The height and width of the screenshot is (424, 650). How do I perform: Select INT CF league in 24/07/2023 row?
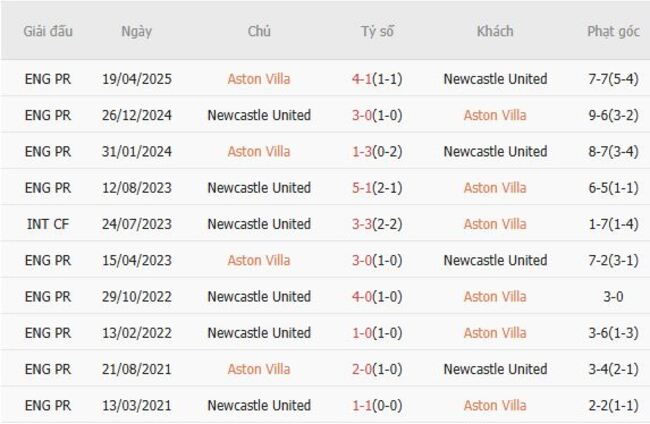tap(48, 224)
